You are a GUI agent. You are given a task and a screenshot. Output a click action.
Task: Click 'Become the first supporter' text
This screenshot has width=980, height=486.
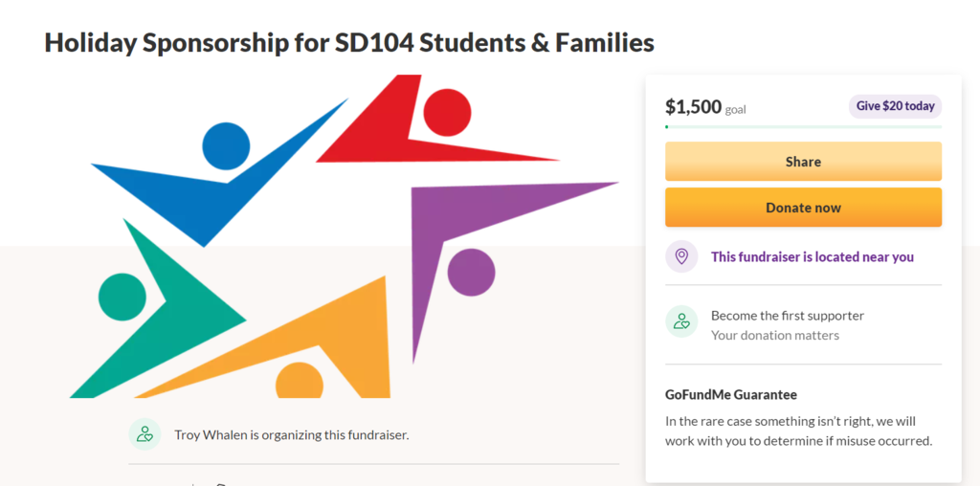click(x=788, y=316)
